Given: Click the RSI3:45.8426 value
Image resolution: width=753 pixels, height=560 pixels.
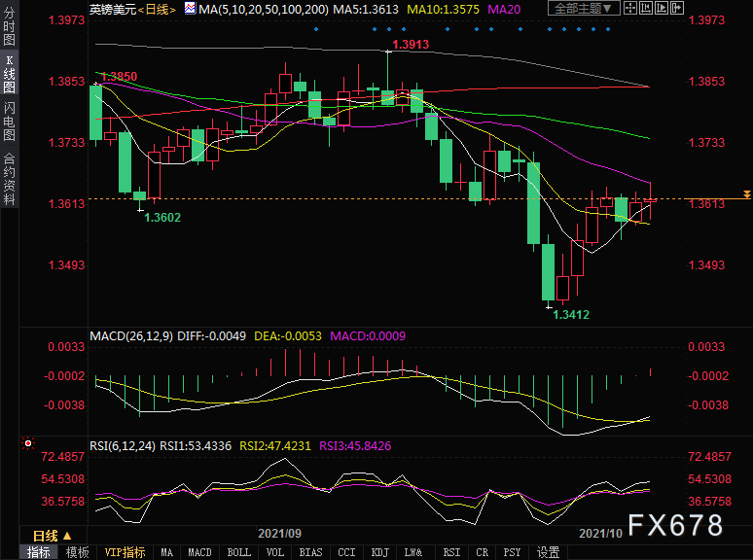Looking at the screenshot, I should coord(355,446).
